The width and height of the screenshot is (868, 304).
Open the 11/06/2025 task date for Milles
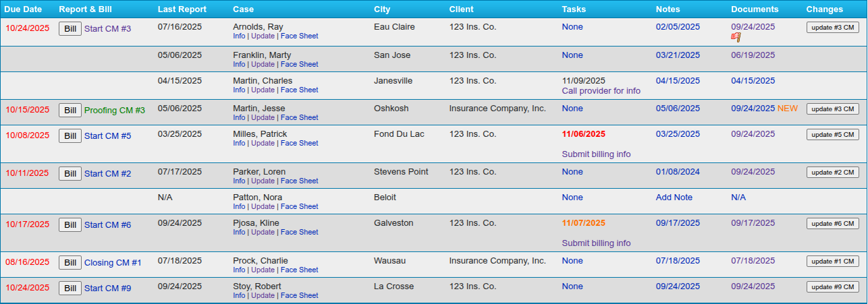pos(583,134)
